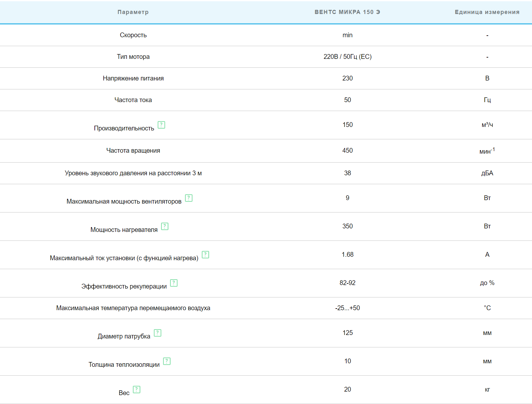
Task: Open the help icon next to Эффективность рекуперации
Action: tap(174, 283)
